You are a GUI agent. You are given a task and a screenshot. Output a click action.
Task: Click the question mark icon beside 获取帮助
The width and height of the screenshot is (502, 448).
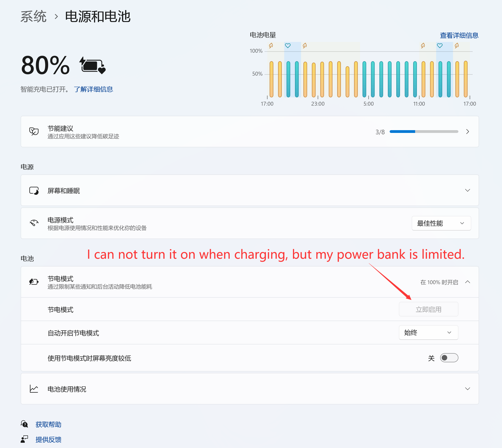[24, 424]
